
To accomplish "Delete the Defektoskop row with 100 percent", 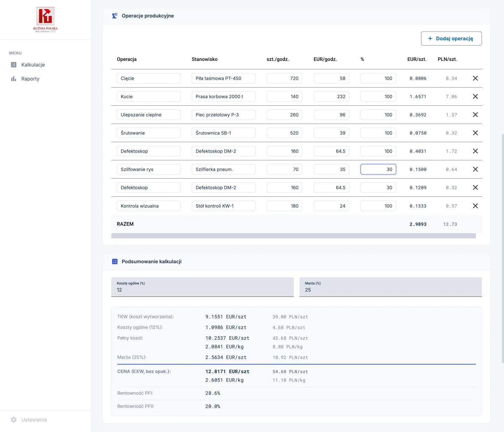I will (x=475, y=151).
